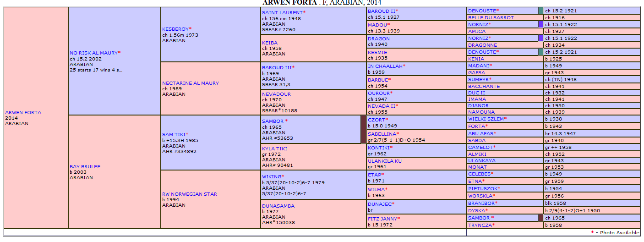This screenshot has width=644, height=242.
Task: Open the BAROUD II link
Action: pyautogui.click(x=382, y=11)
